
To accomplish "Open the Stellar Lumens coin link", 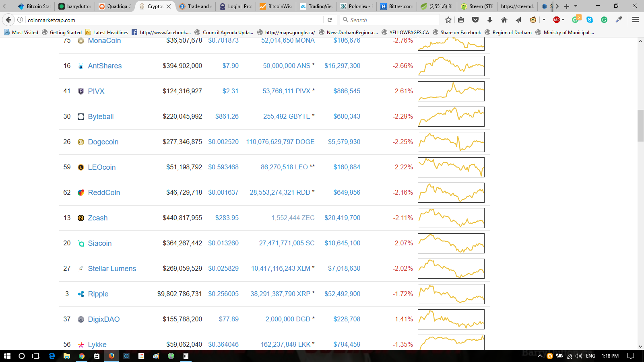I will [x=112, y=269].
